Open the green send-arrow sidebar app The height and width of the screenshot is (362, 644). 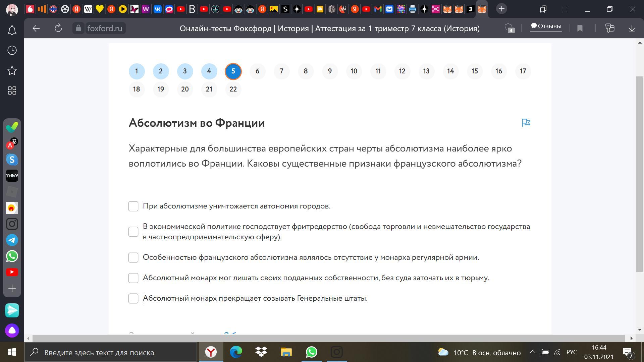click(x=12, y=310)
